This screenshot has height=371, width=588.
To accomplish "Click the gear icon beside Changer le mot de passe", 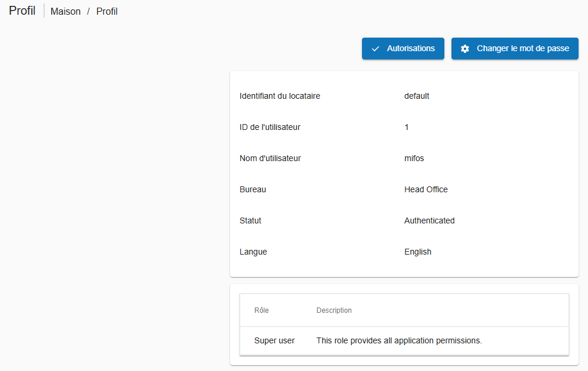I will 465,49.
